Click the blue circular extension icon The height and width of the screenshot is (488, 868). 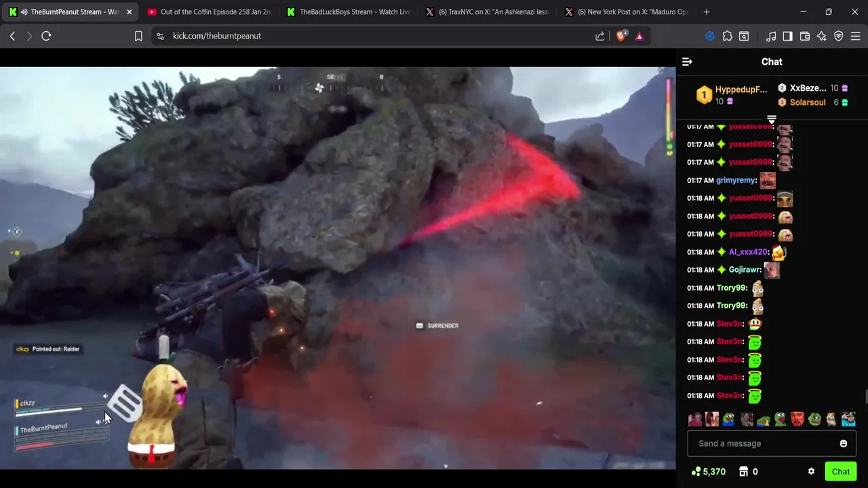coord(710,36)
